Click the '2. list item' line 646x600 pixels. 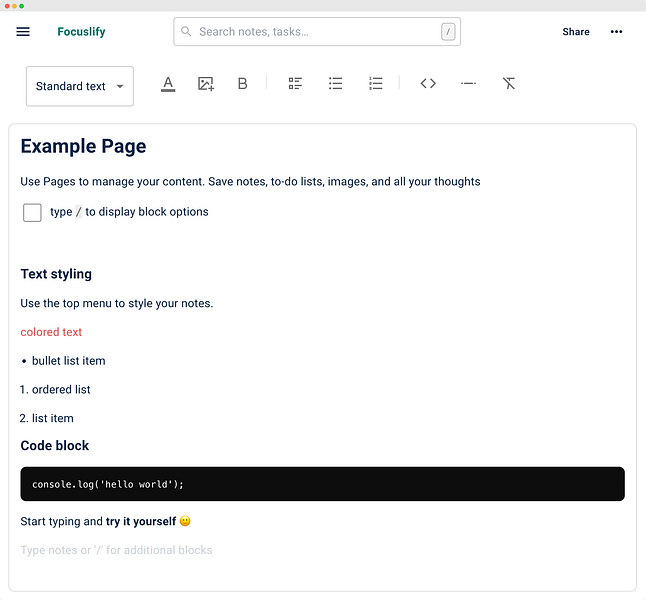(x=47, y=419)
